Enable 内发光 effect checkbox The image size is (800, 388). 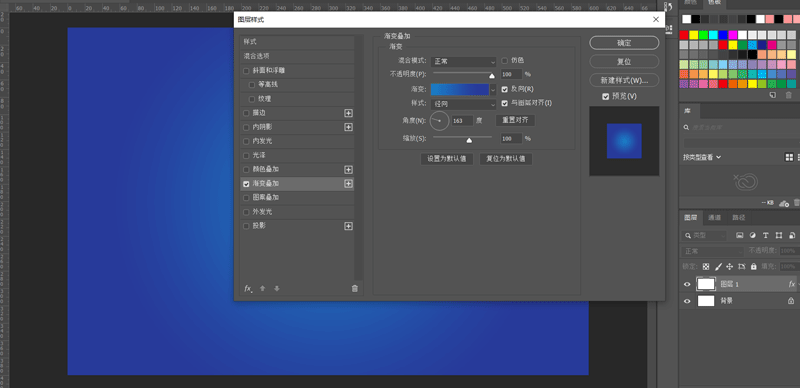(246, 141)
